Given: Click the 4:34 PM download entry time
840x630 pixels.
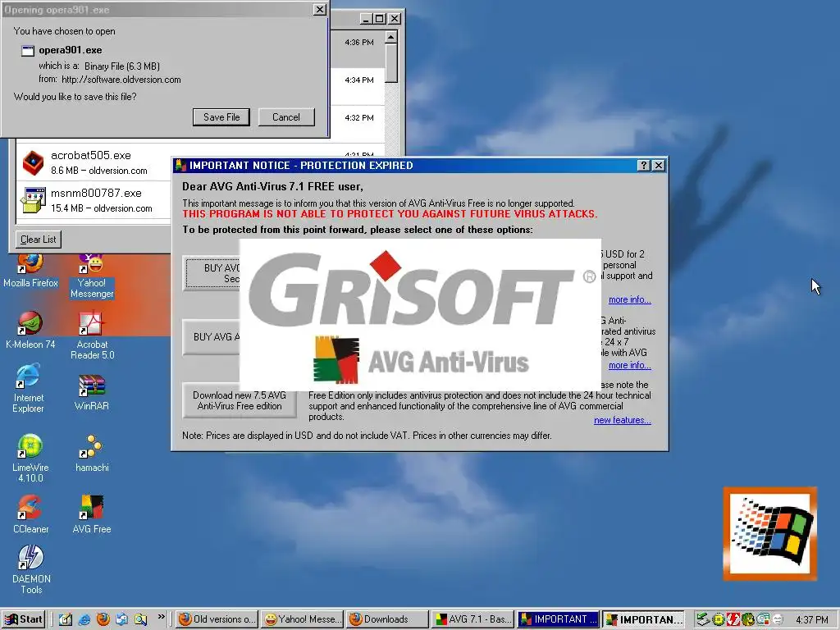Looking at the screenshot, I should 359,80.
